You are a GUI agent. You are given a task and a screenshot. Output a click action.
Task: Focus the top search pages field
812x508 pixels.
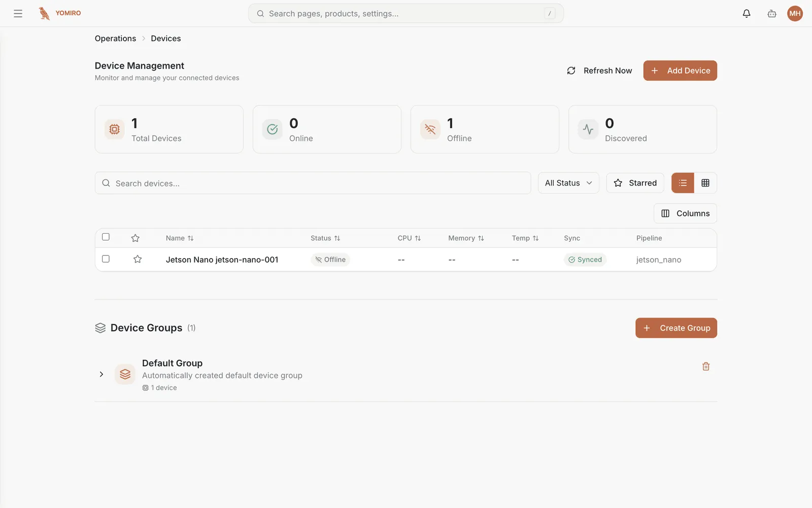click(406, 14)
